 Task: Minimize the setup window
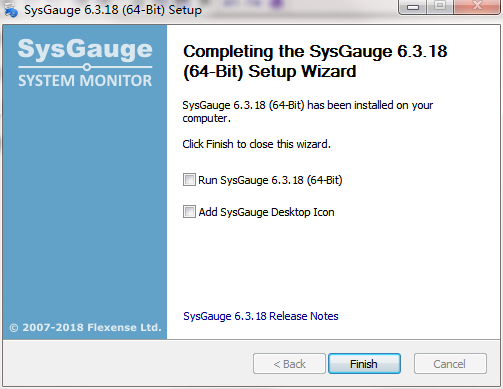click(x=413, y=7)
